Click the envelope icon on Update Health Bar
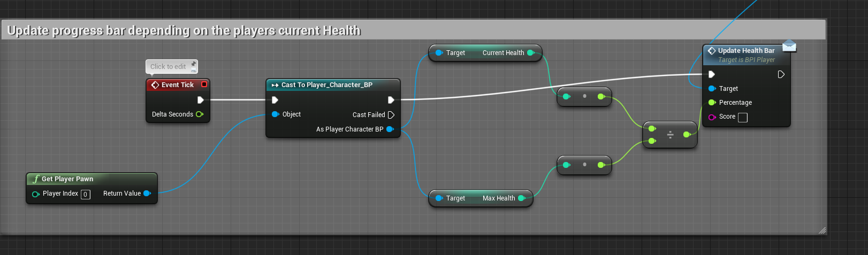Image resolution: width=868 pixels, height=255 pixels. click(789, 47)
